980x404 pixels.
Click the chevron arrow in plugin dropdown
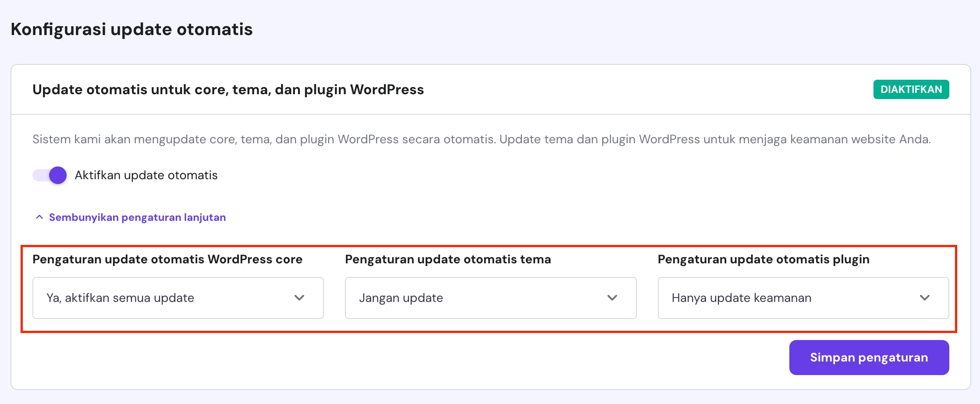[x=925, y=298]
